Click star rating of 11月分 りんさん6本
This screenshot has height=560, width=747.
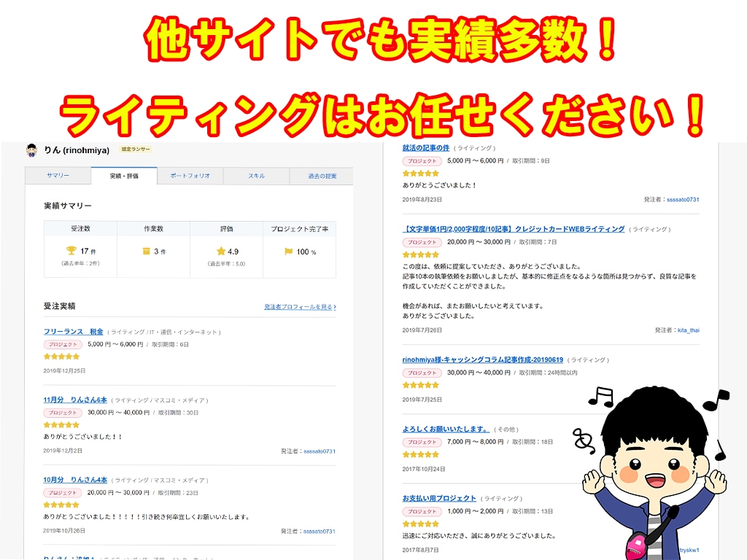[61, 425]
